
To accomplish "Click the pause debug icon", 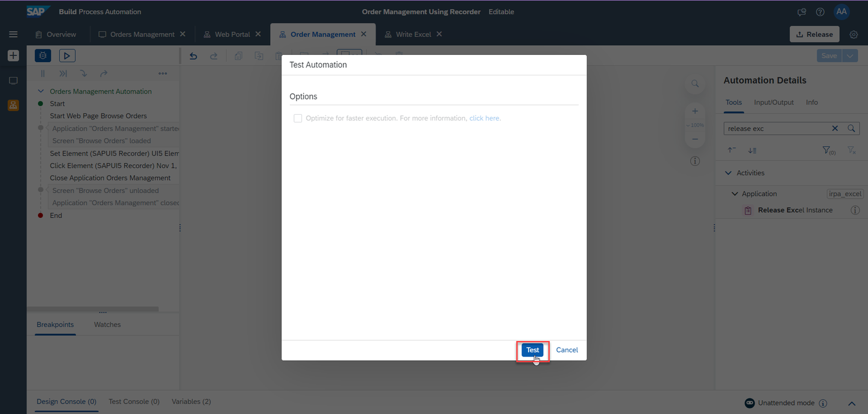I will tap(43, 74).
